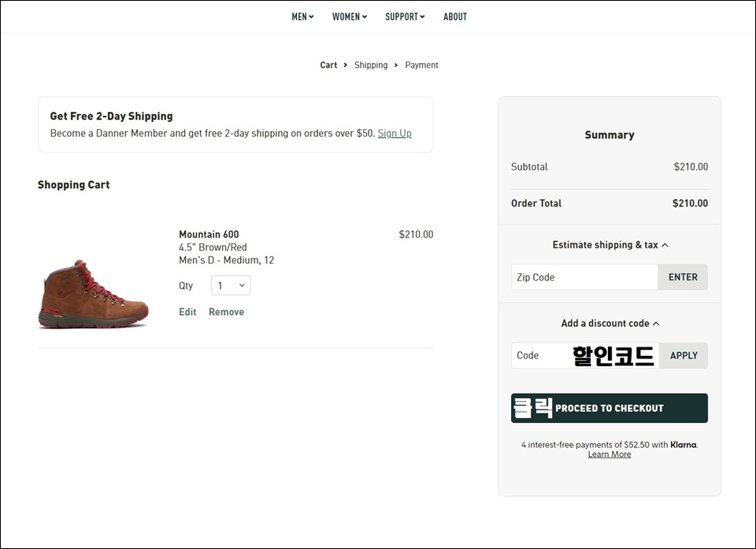Focus the discount Code input field
Screen dimensions: 756x549
tap(585, 355)
